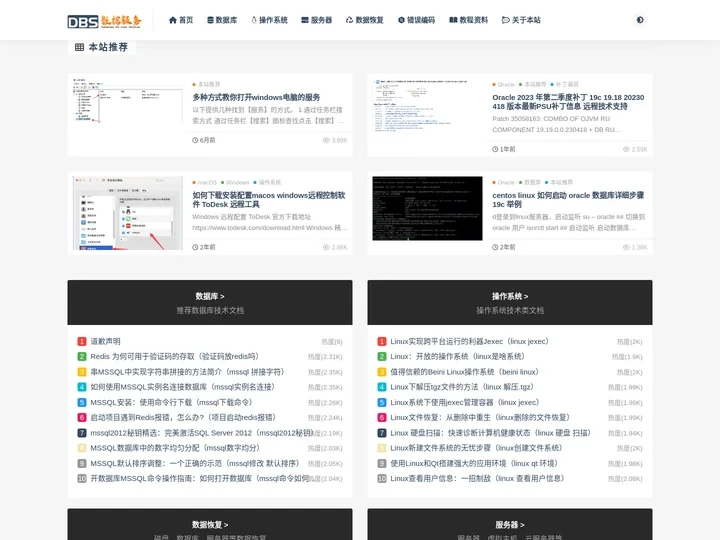This screenshot has width=720, height=540.
Task: Click the eye view icon beside 2.59K
Action: pos(626,149)
